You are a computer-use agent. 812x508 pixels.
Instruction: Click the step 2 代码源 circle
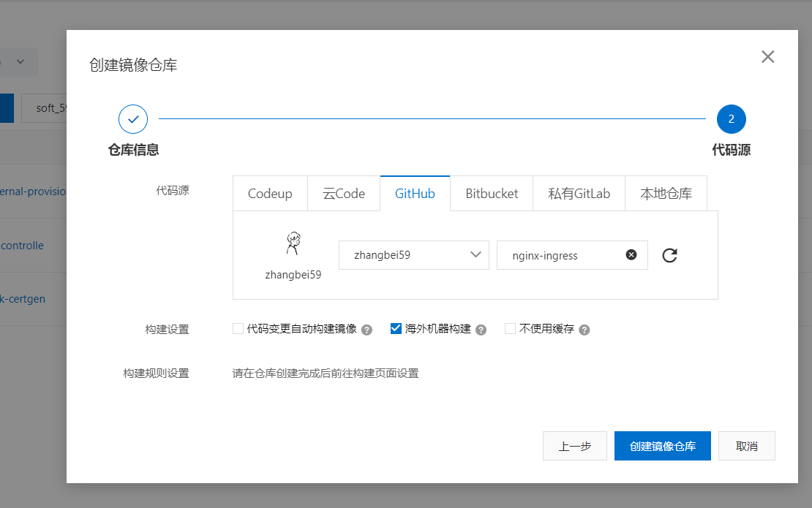[731, 118]
